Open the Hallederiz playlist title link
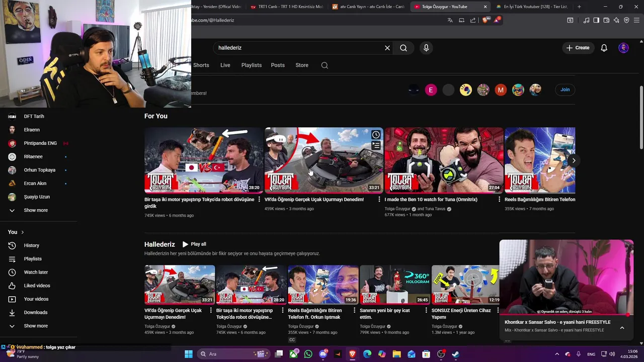The height and width of the screenshot is (362, 644). click(159, 244)
